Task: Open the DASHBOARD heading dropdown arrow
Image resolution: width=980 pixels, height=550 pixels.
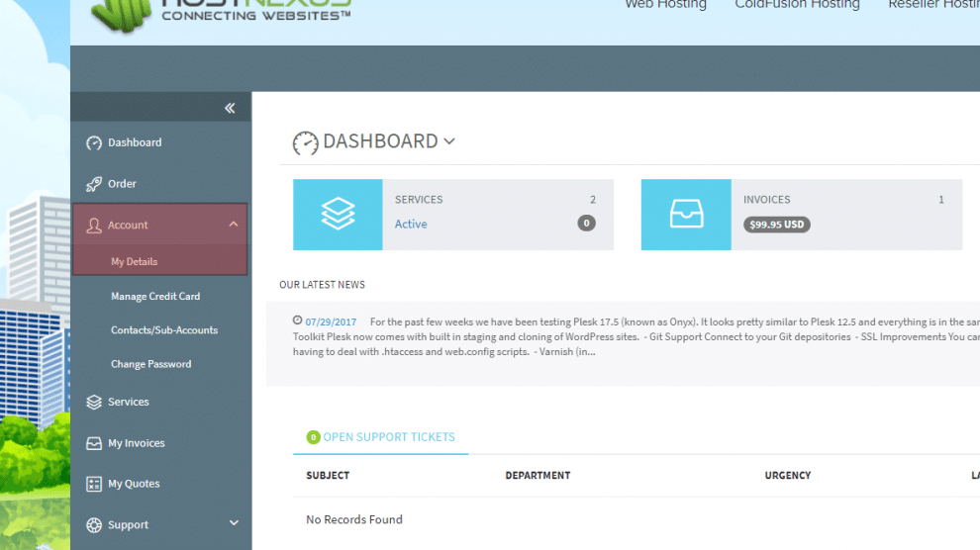Action: pos(449,141)
